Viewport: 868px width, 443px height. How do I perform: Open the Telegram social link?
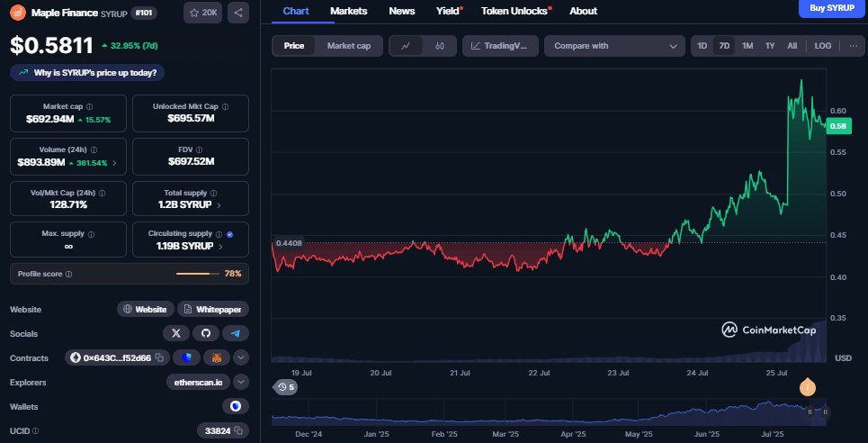pyautogui.click(x=236, y=333)
